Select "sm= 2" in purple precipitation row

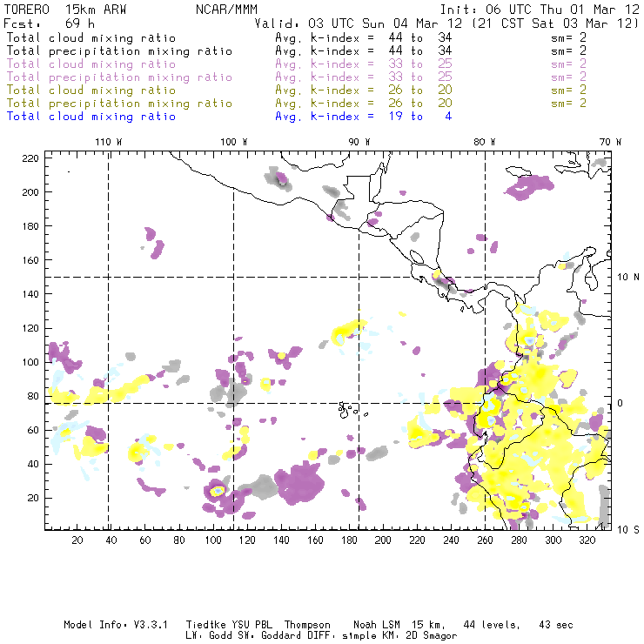point(568,77)
